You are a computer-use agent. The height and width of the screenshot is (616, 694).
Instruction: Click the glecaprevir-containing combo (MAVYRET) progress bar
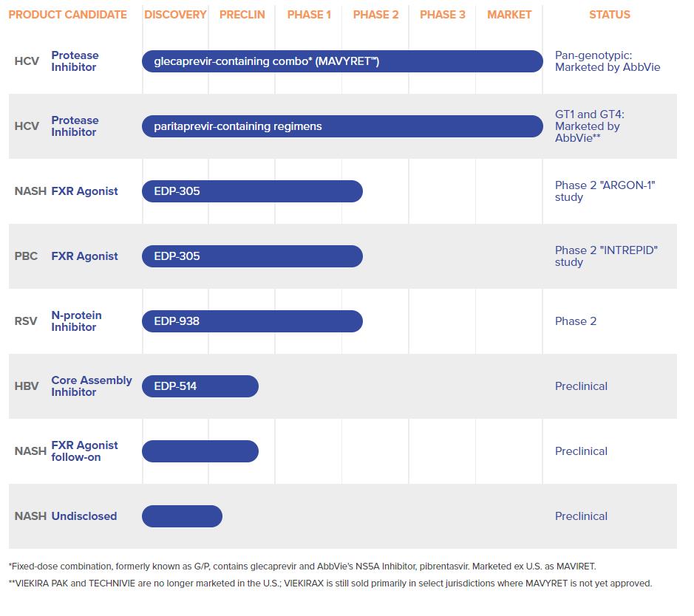tap(342, 61)
